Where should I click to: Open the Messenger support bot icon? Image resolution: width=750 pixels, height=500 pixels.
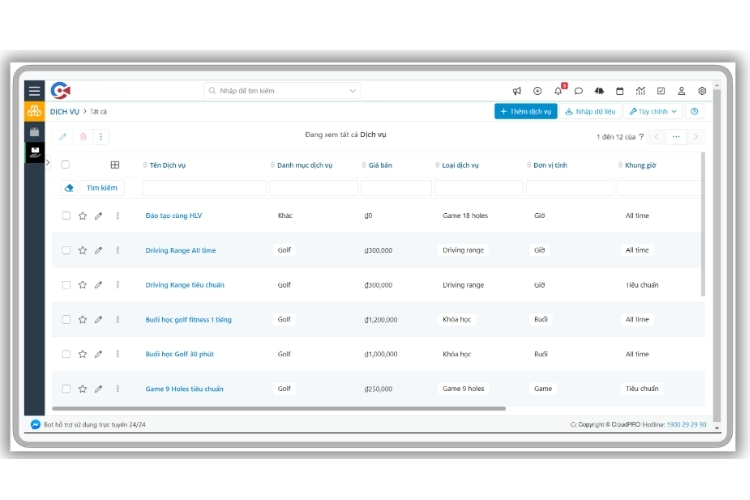[x=35, y=424]
